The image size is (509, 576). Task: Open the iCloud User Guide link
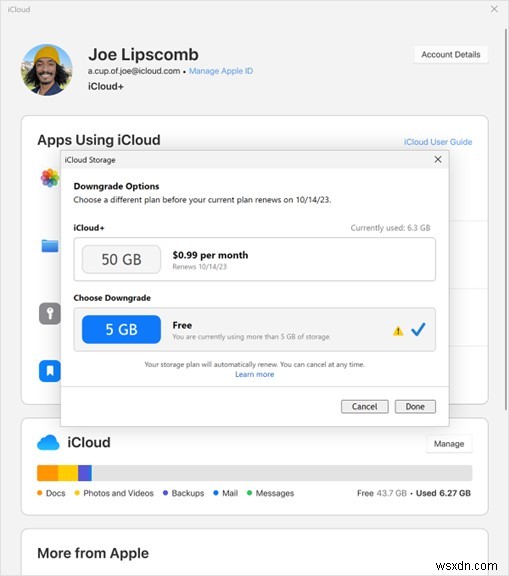coord(438,142)
